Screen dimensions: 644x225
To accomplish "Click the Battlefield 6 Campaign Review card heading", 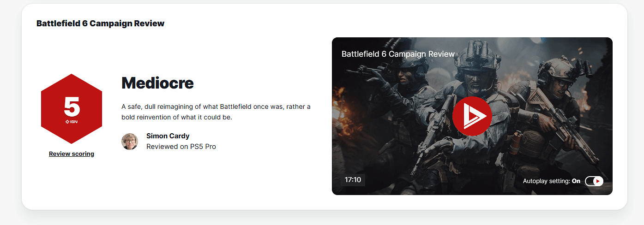I will pos(100,23).
